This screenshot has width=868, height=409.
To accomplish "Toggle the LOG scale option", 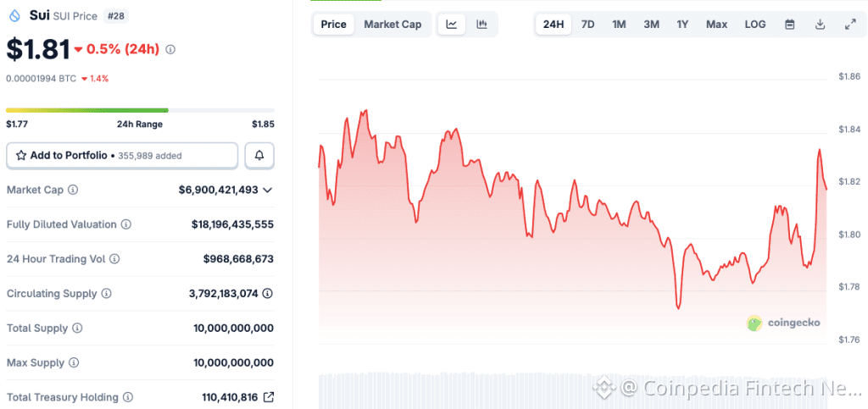I will (755, 25).
